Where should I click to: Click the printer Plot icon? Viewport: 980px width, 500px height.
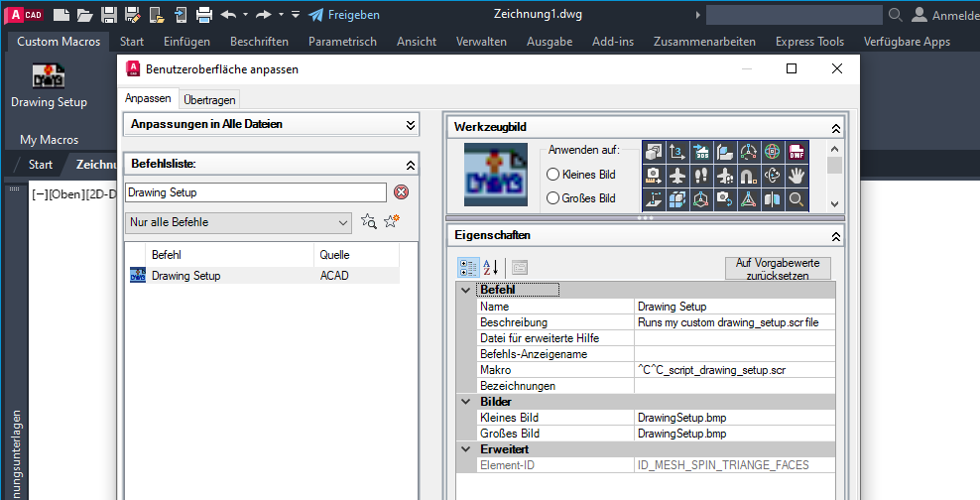click(204, 14)
